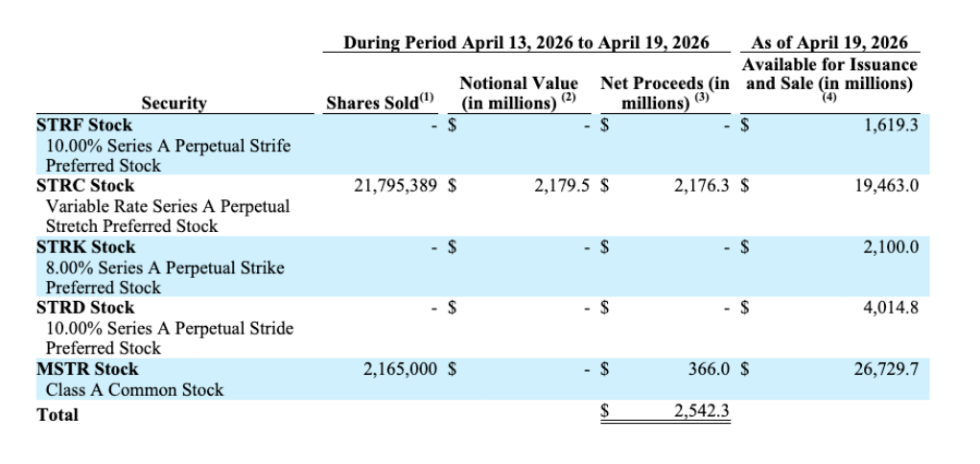Screen dimensions: 980x464
Task: Click the 'MSTR Stock' security name
Action: coord(87,368)
